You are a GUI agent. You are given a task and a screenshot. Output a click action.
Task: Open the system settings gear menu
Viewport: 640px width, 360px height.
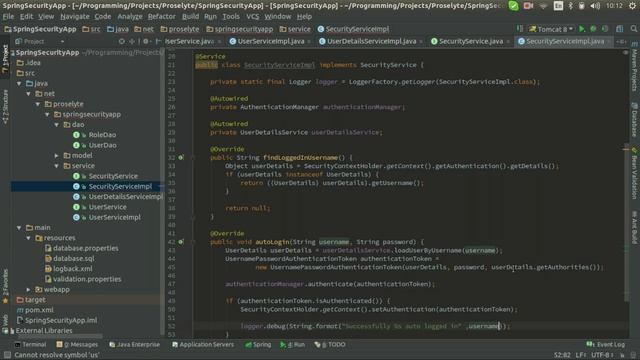pyautogui.click(x=633, y=6)
